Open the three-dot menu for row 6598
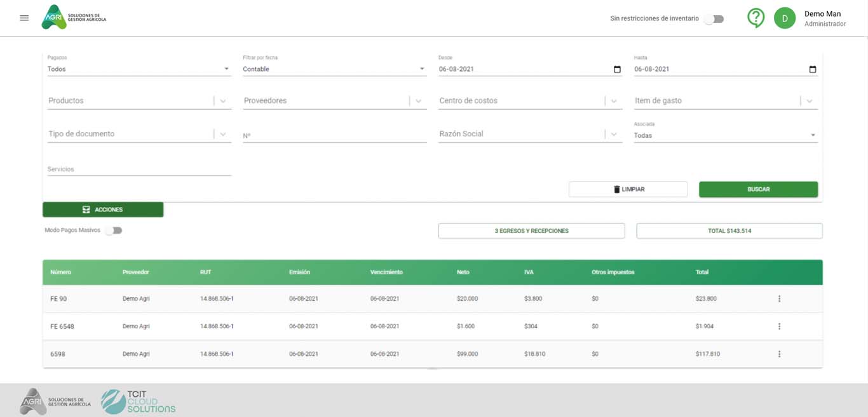The width and height of the screenshot is (868, 417). point(779,354)
